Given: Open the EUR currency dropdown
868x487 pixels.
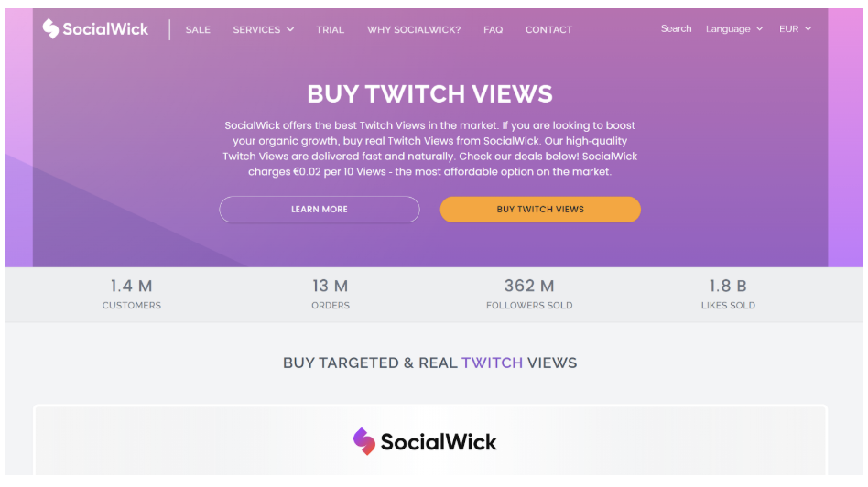Looking at the screenshot, I should coord(795,28).
